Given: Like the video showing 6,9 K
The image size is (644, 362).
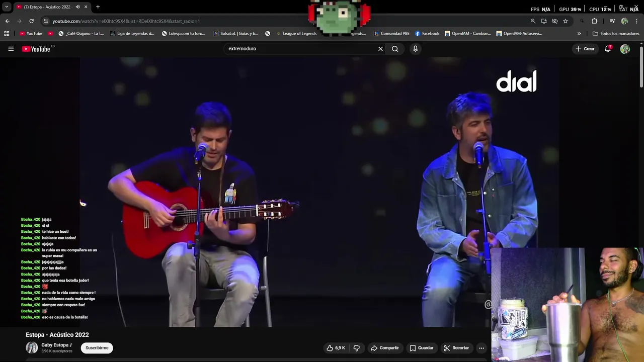Looking at the screenshot, I should tap(336, 348).
